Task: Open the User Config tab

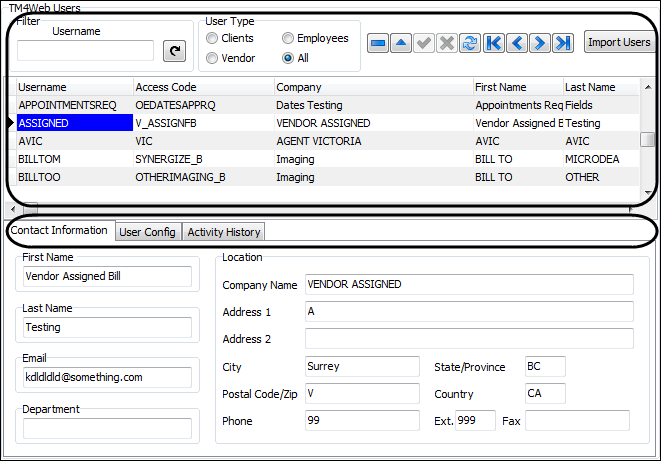Action: [x=147, y=232]
